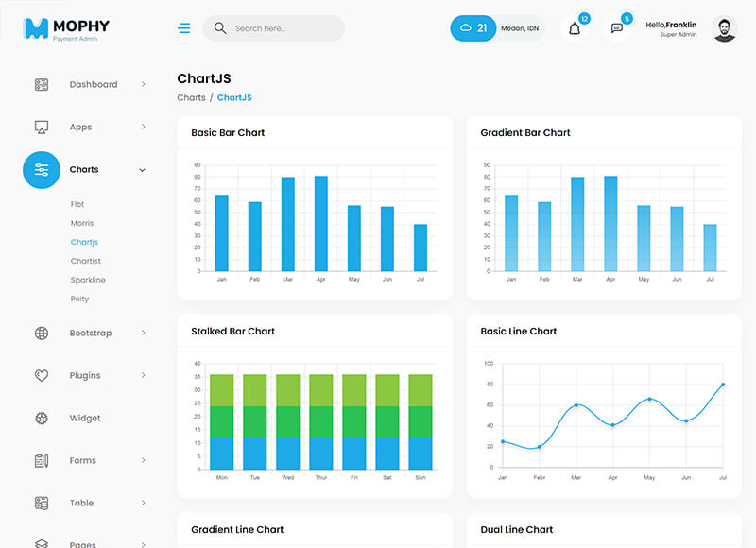Click the Forms clipboard icon
The image size is (756, 548).
(x=42, y=461)
